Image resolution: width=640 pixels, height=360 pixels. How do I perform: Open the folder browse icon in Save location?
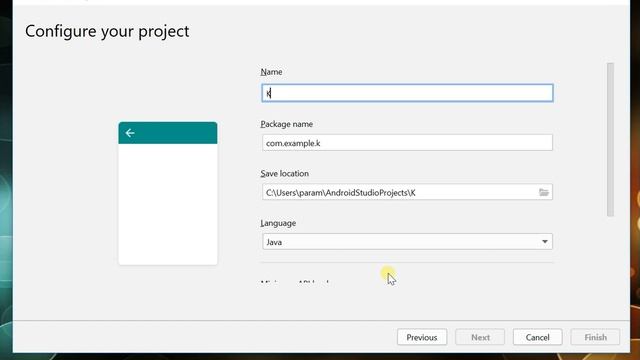pos(544,192)
